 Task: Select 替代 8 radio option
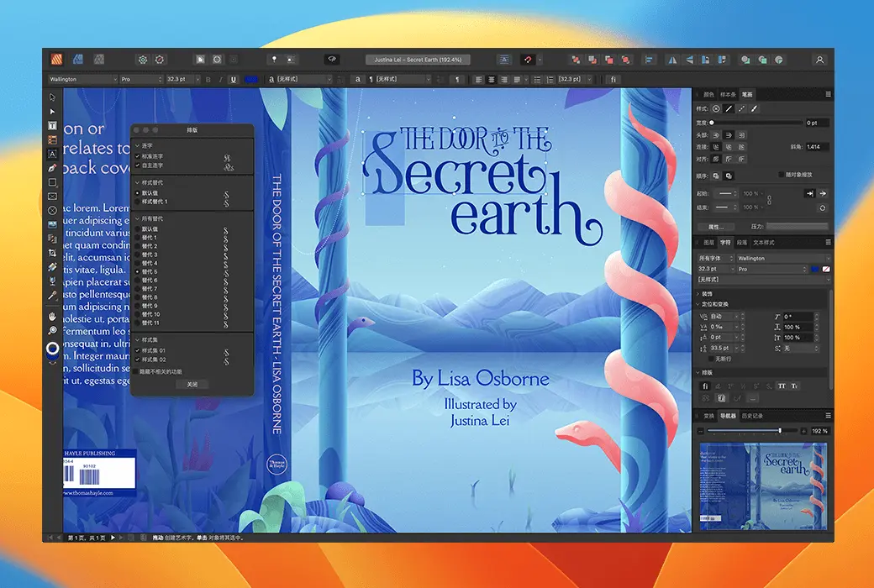tap(138, 297)
